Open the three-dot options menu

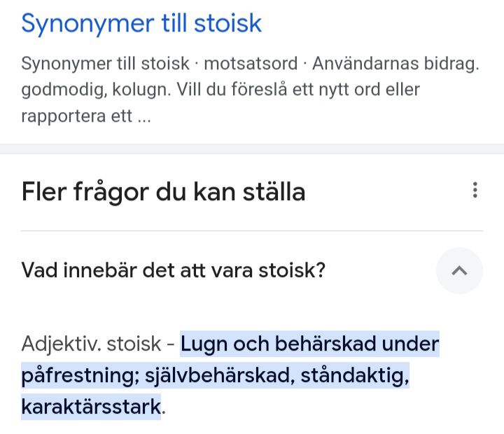[x=475, y=190]
